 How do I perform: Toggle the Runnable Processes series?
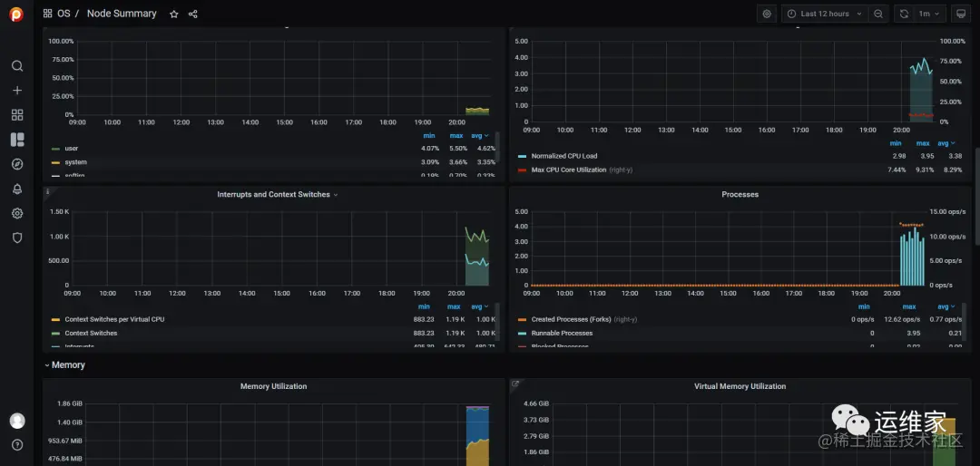562,333
